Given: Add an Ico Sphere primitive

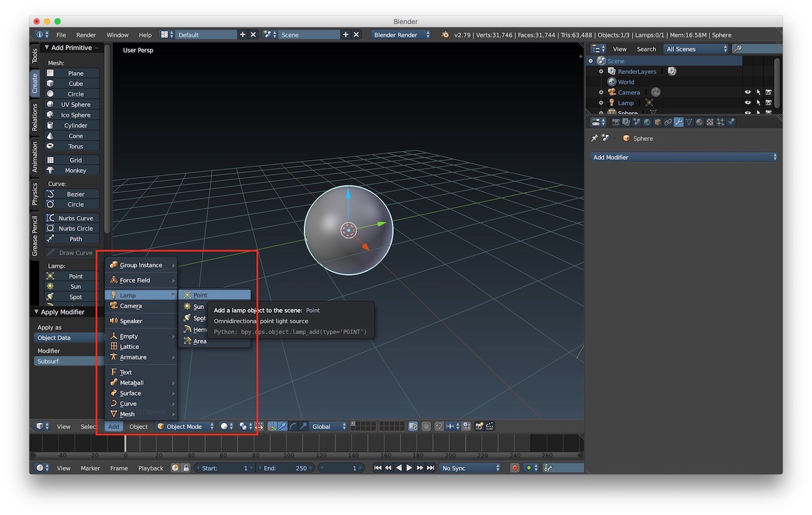Looking at the screenshot, I should [x=72, y=115].
